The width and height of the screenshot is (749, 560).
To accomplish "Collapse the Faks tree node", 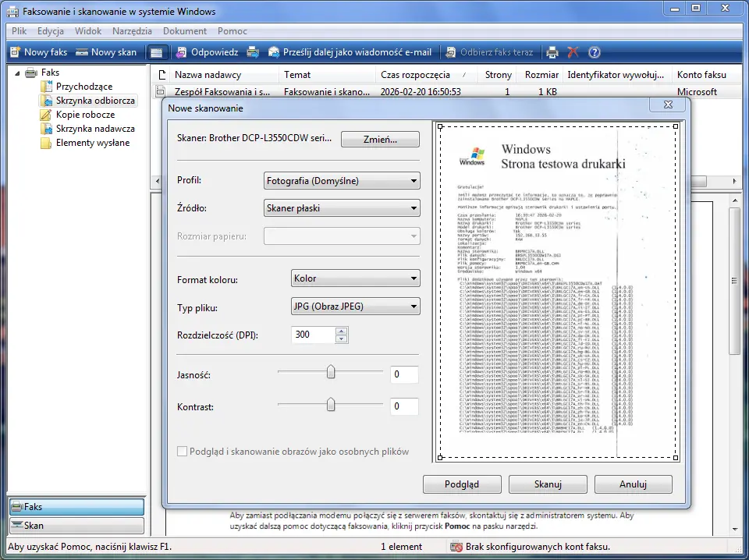I will pos(16,73).
